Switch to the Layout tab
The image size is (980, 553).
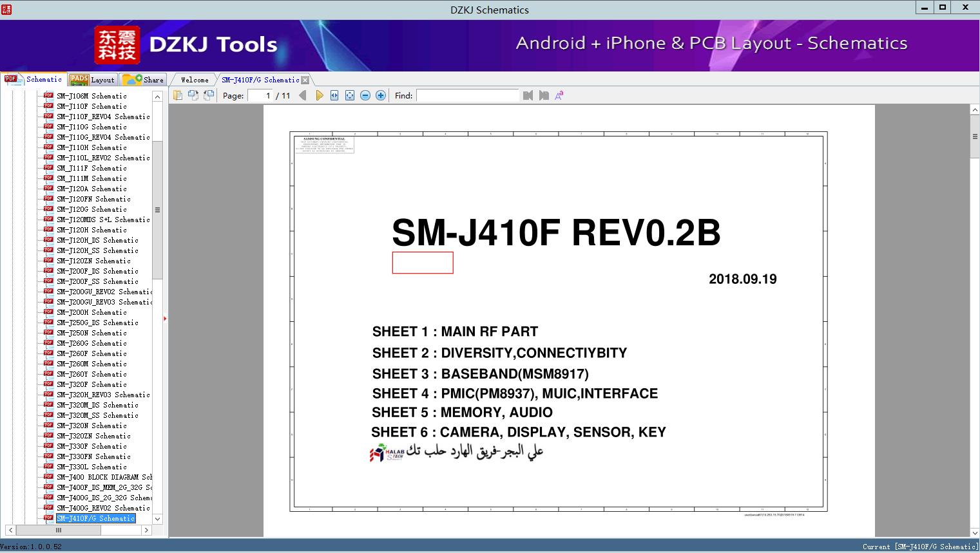click(x=92, y=80)
